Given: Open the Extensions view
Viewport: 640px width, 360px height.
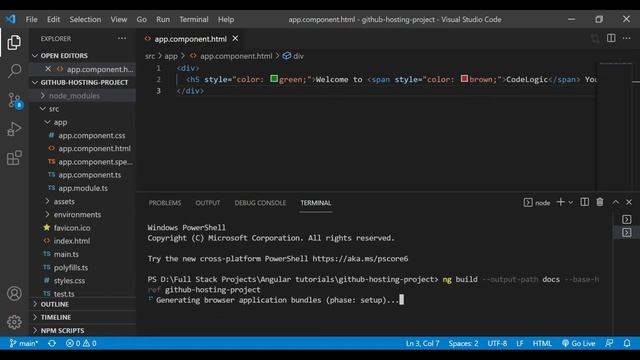Looking at the screenshot, I should (x=14, y=158).
